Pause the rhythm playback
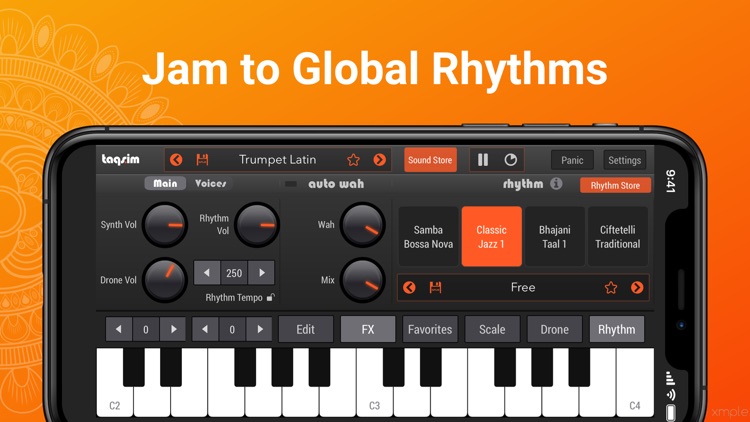Viewport: 750px width, 422px height. [x=483, y=160]
